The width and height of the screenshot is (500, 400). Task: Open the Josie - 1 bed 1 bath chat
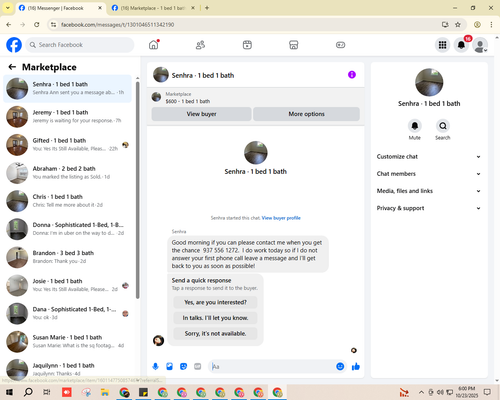[x=67, y=285]
